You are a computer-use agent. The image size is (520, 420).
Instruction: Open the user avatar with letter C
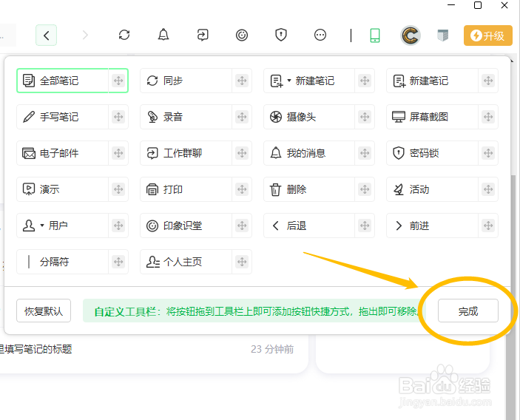tap(411, 35)
